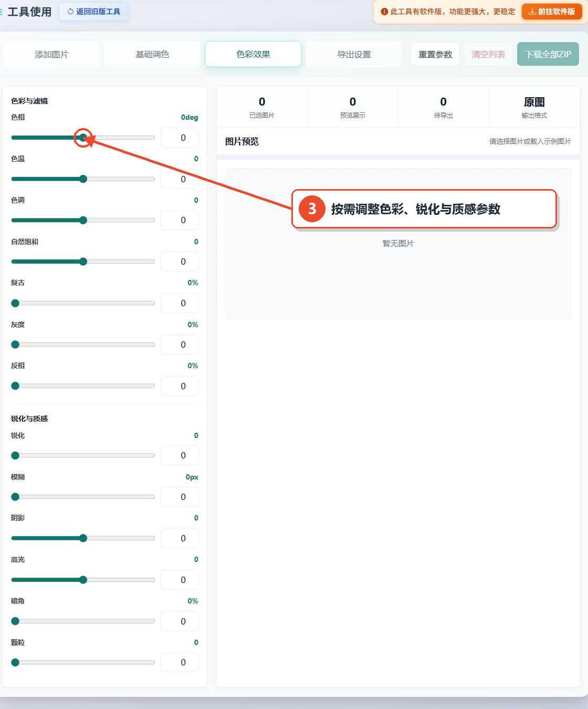588x709 pixels.
Task: Click the 暂无图片 empty preview area
Action: pyautogui.click(x=398, y=244)
